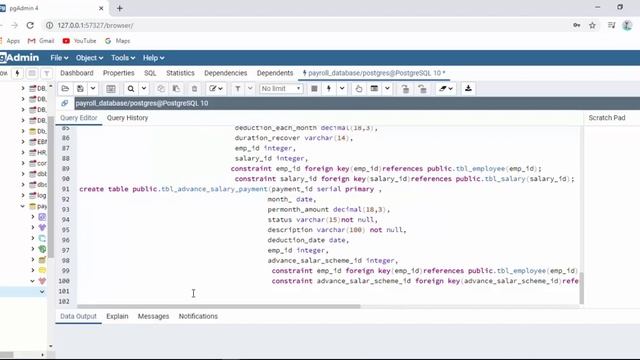Open the Clear eraser dropdown
Screen dimensions: 640x360
[x=446, y=89]
